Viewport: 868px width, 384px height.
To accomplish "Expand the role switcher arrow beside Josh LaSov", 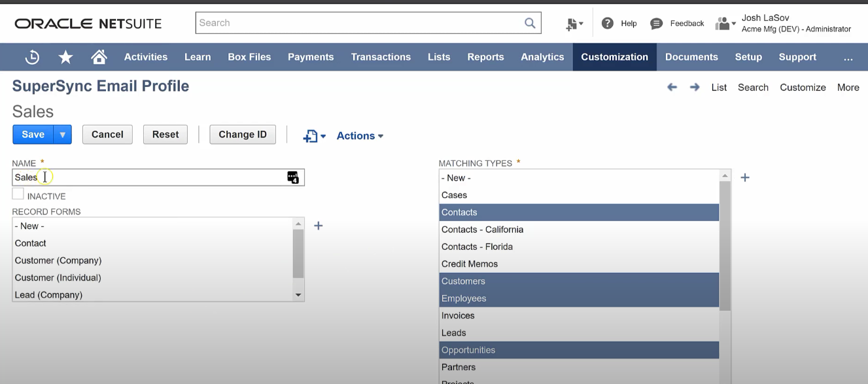I will click(x=733, y=23).
